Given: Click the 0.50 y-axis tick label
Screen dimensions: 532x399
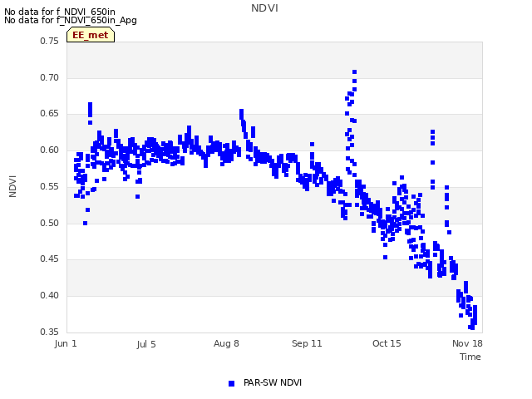Looking at the screenshot, I should (50, 224).
